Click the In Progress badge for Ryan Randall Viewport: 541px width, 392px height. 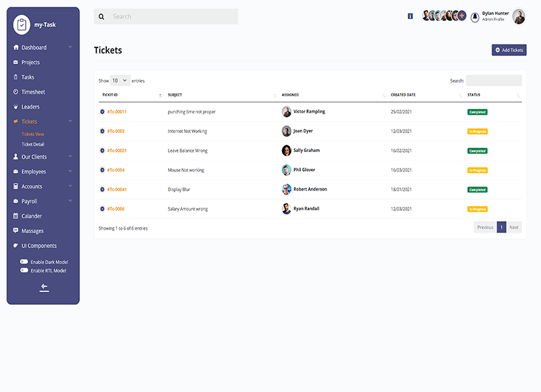tap(477, 210)
